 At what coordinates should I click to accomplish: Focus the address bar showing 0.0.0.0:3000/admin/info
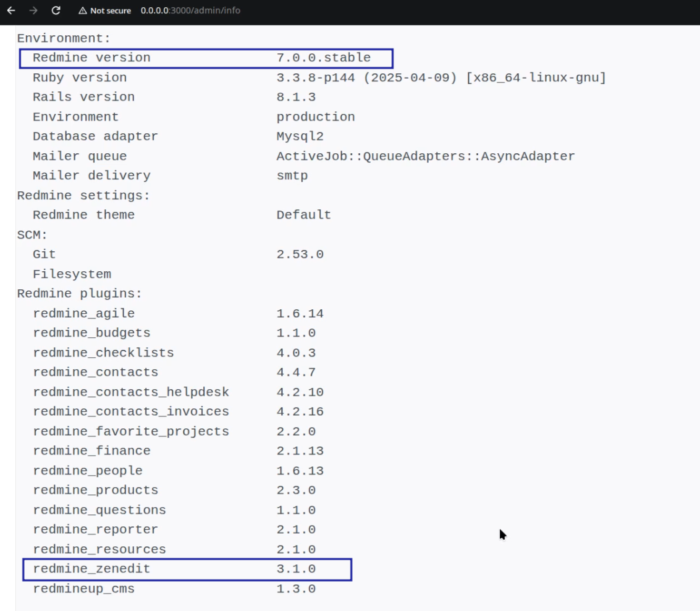pyautogui.click(x=190, y=10)
